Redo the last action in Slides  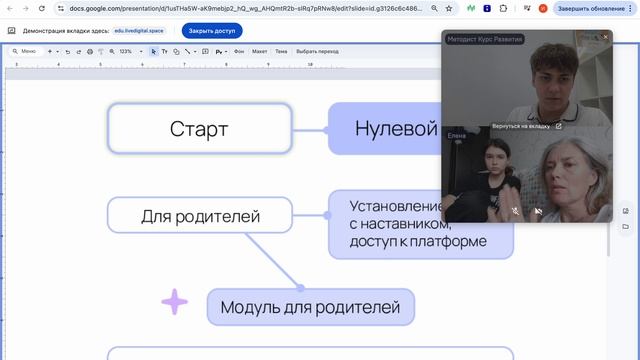[79, 51]
